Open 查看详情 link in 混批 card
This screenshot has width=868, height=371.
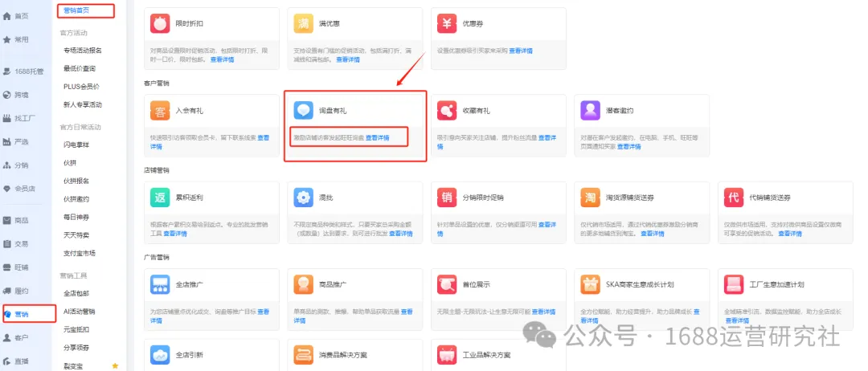click(401, 234)
